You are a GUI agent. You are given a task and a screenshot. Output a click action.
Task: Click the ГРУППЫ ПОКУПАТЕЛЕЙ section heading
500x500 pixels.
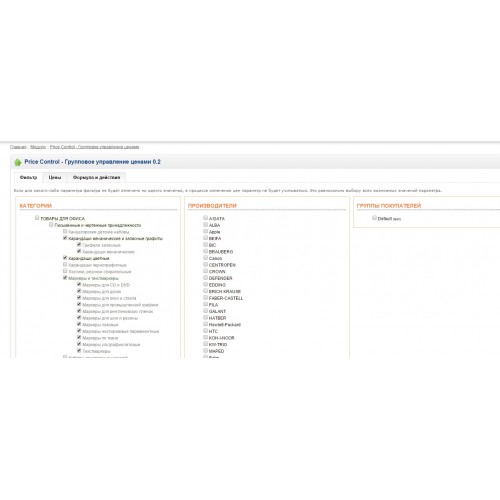click(389, 206)
